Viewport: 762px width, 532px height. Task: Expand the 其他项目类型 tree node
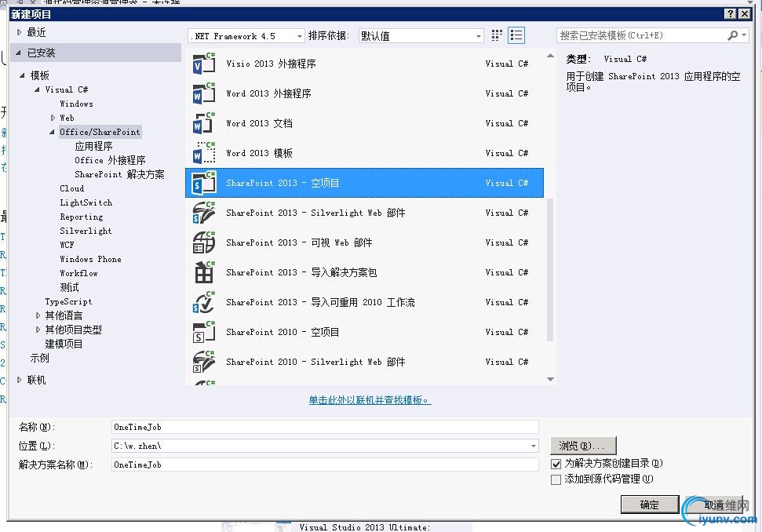38,330
